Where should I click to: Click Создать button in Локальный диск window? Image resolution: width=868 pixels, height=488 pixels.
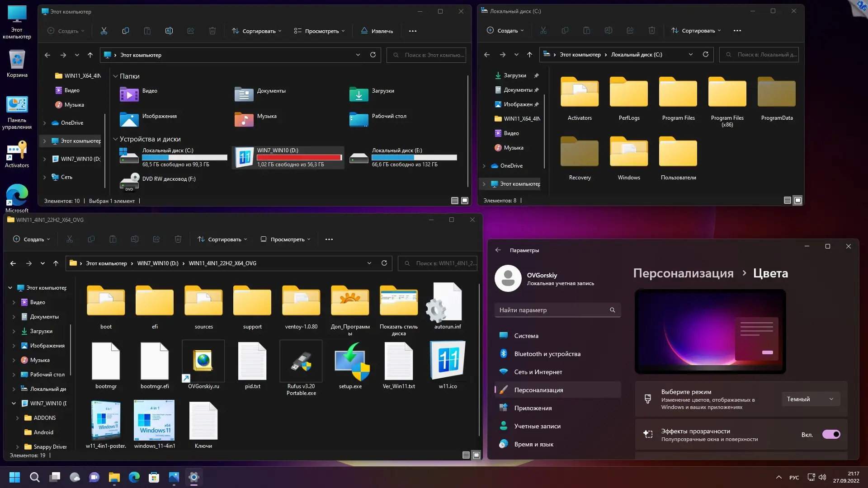(x=505, y=30)
